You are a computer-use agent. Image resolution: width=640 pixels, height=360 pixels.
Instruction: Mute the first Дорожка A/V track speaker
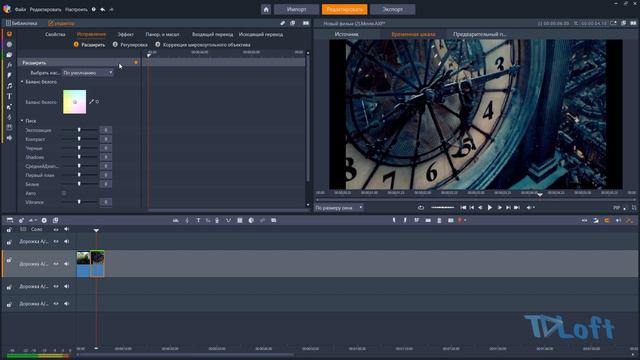click(x=67, y=242)
